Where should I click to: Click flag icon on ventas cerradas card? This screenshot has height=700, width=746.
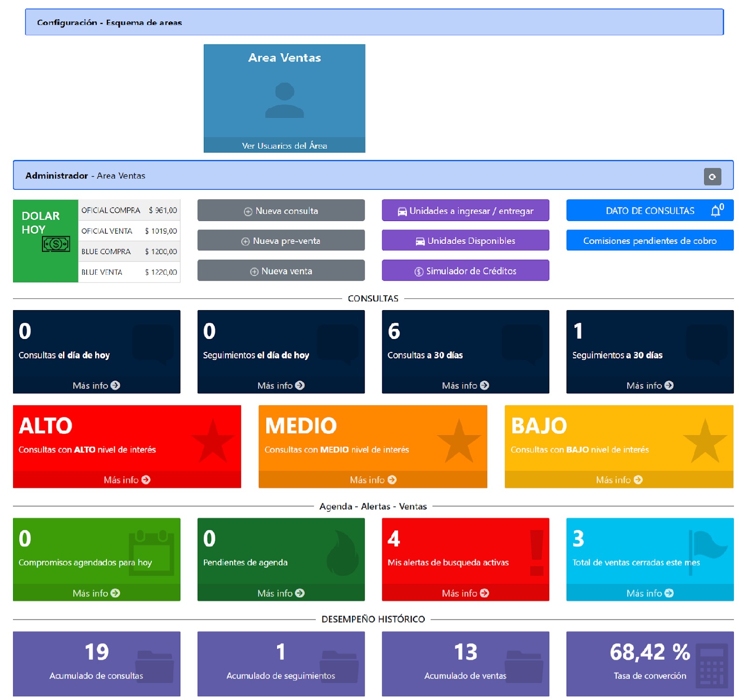coord(708,552)
